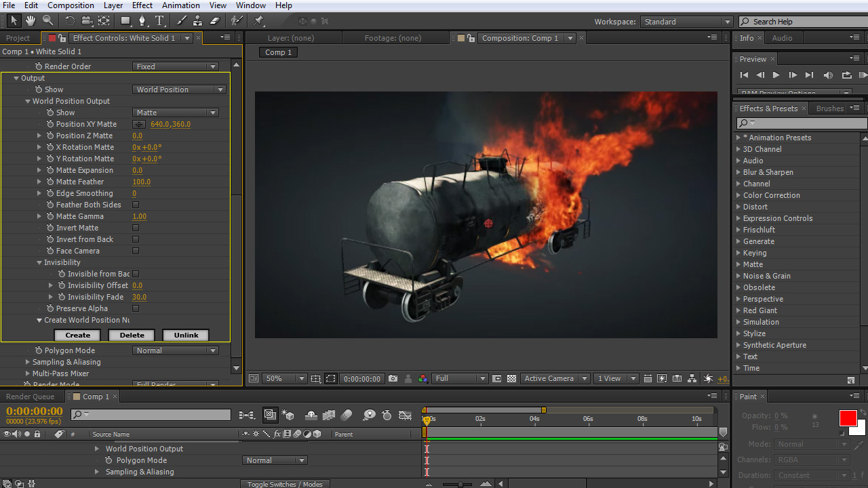The height and width of the screenshot is (488, 868).
Task: Select the Pen tool
Action: pyautogui.click(x=142, y=21)
